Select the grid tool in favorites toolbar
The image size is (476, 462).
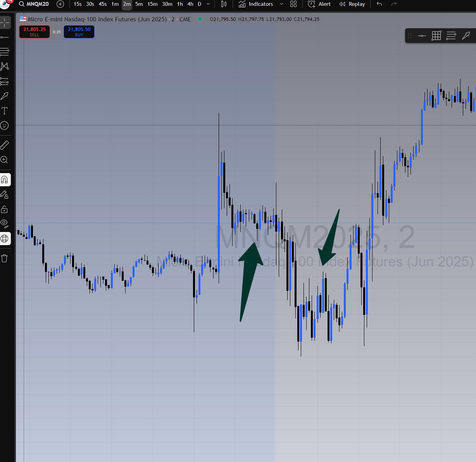click(436, 36)
